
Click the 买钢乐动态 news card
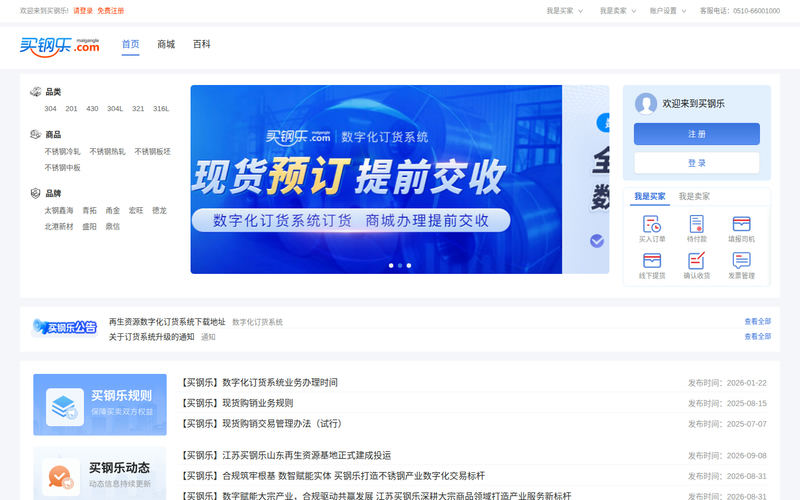pos(100,474)
